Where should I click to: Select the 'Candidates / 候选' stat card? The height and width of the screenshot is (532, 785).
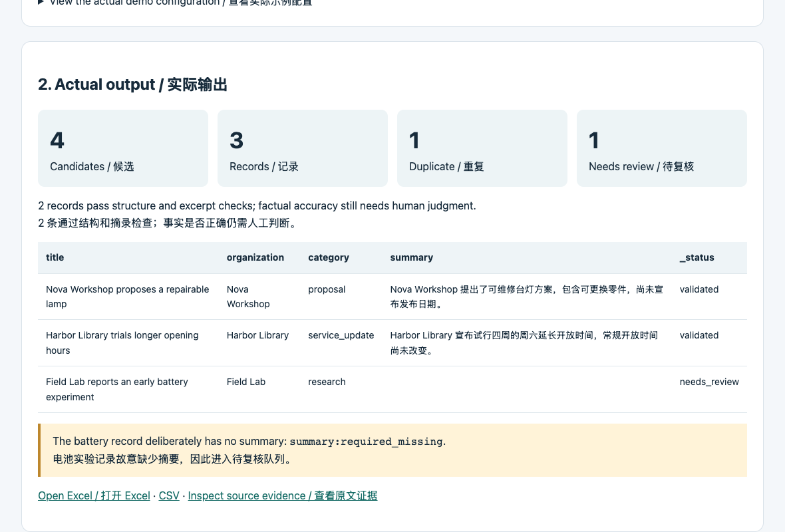tap(123, 148)
